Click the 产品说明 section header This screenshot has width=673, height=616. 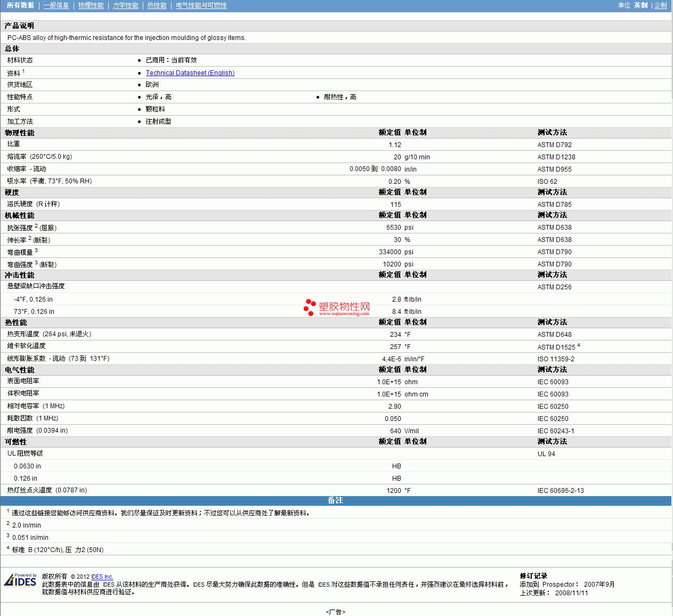pos(19,26)
